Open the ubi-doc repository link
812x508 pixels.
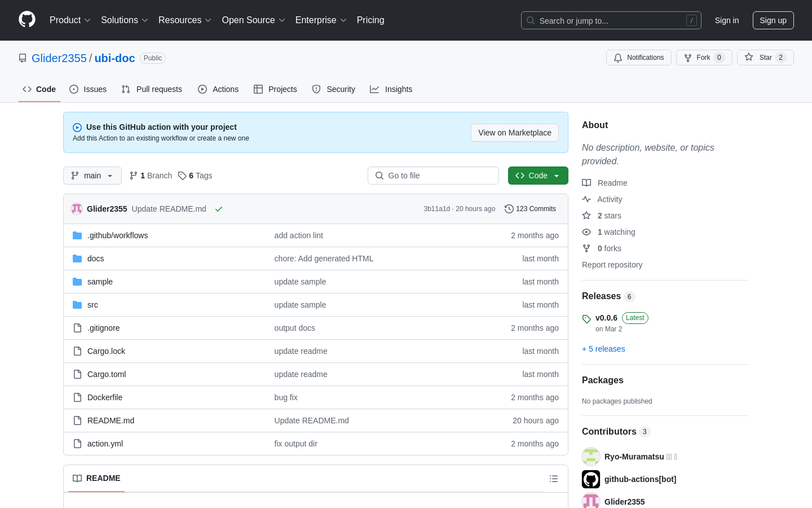pyautogui.click(x=114, y=58)
